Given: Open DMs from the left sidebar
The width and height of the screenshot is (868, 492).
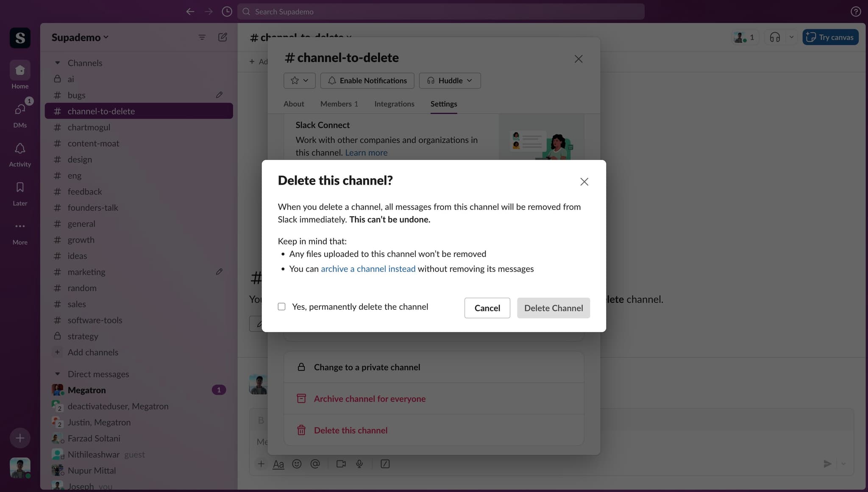Looking at the screenshot, I should tap(19, 109).
